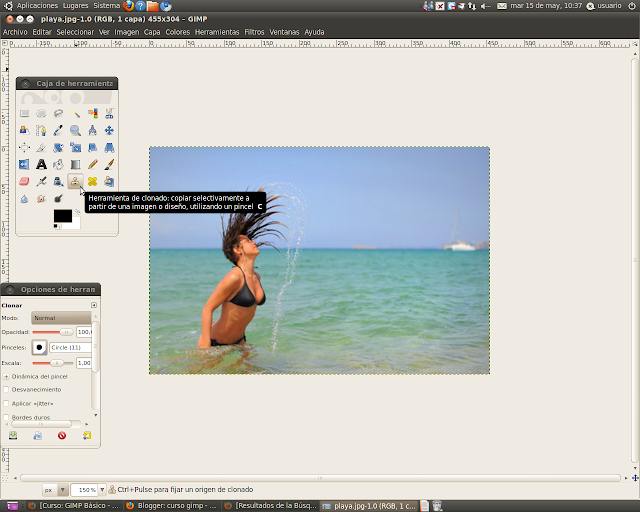
Task: Reset tool options to defaults
Action: point(87,436)
